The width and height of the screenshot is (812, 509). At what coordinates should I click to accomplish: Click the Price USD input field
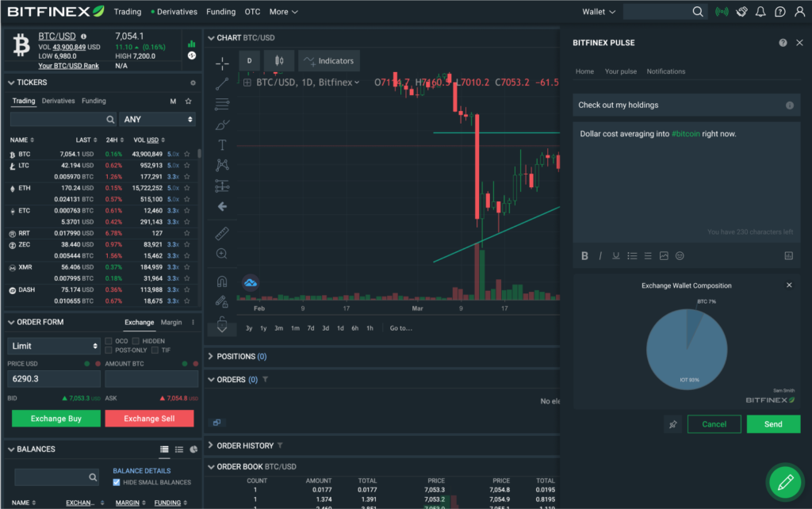point(54,379)
